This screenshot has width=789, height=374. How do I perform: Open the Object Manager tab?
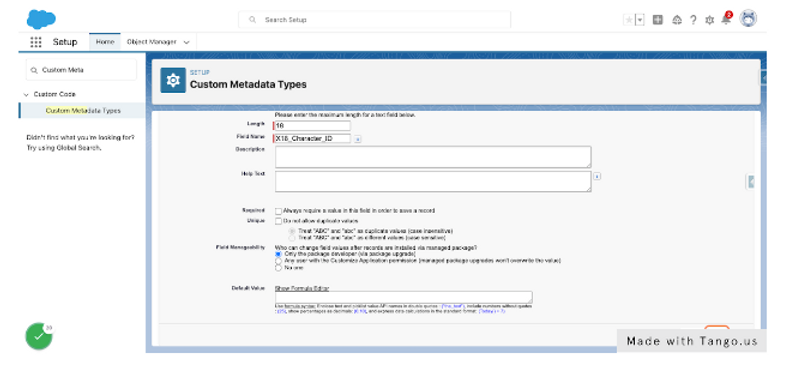coord(151,42)
